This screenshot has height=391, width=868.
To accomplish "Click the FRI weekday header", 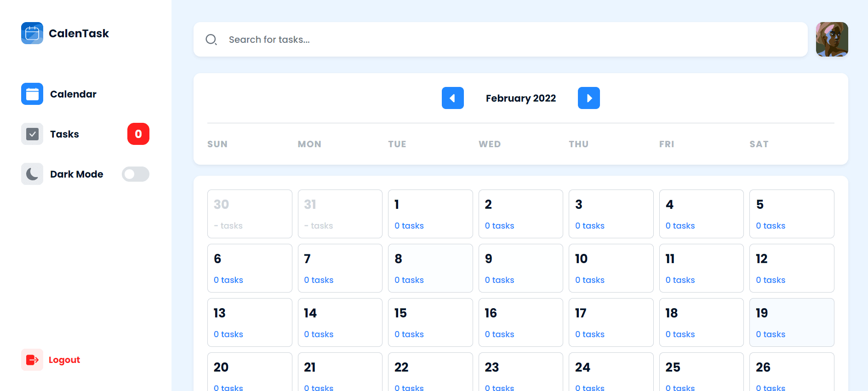I will coord(667,144).
